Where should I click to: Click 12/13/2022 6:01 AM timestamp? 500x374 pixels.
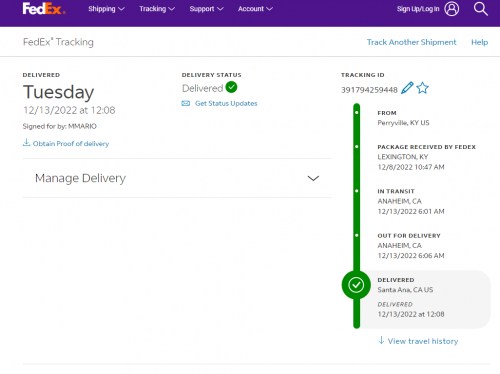[411, 212]
